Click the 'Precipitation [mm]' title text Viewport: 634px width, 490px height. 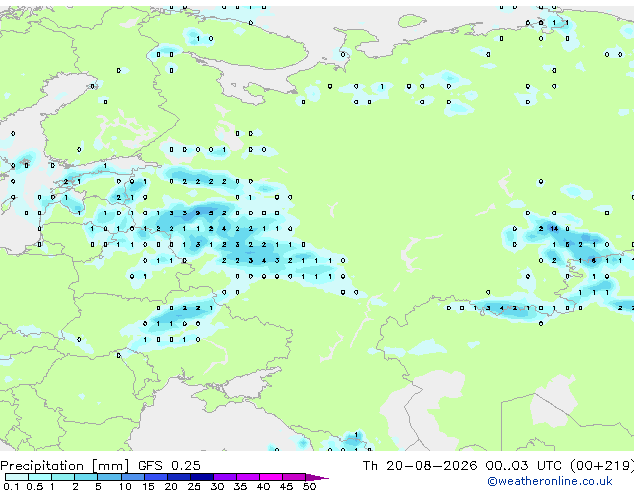click(65, 466)
